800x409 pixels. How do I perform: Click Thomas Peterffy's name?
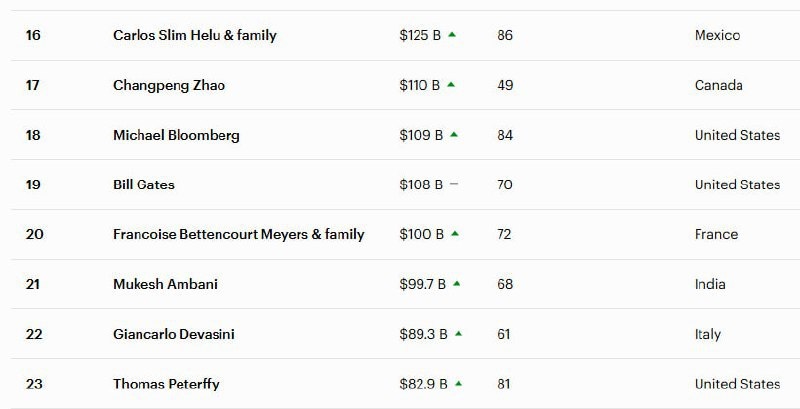pos(166,384)
